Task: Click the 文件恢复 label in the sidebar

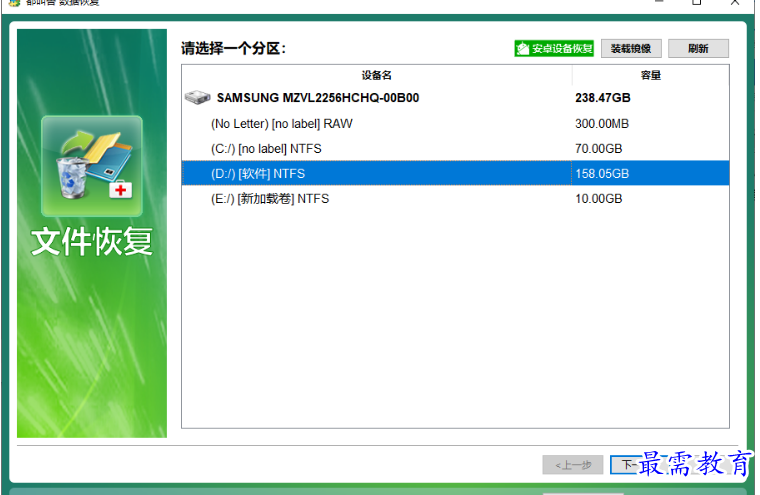Action: [92, 241]
